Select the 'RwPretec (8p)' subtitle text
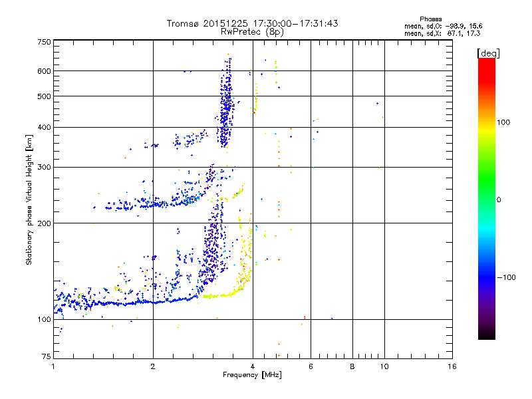This screenshot has width=532, height=399. tap(252, 32)
